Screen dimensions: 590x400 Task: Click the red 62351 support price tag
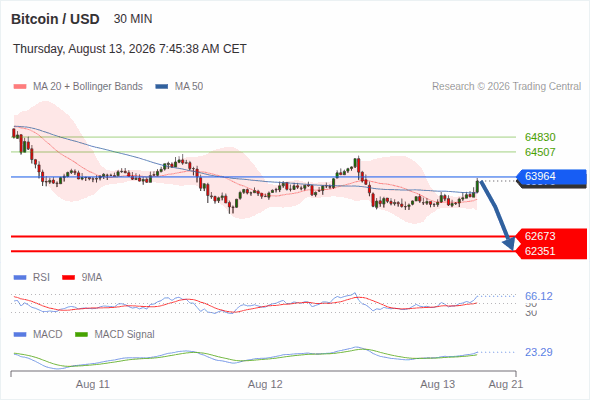coord(551,251)
